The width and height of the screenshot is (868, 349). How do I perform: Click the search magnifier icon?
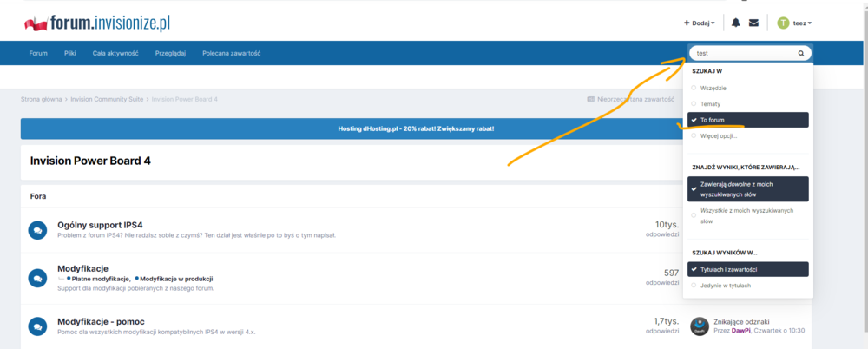click(x=800, y=53)
